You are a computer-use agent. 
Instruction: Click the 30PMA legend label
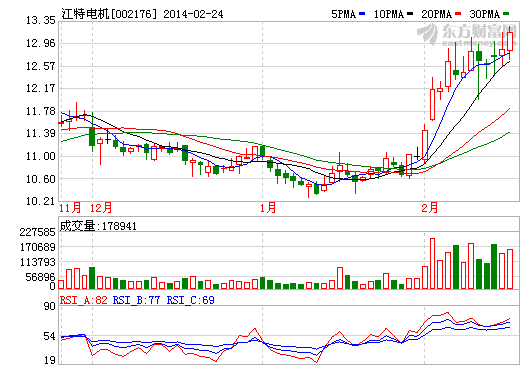tap(485, 14)
